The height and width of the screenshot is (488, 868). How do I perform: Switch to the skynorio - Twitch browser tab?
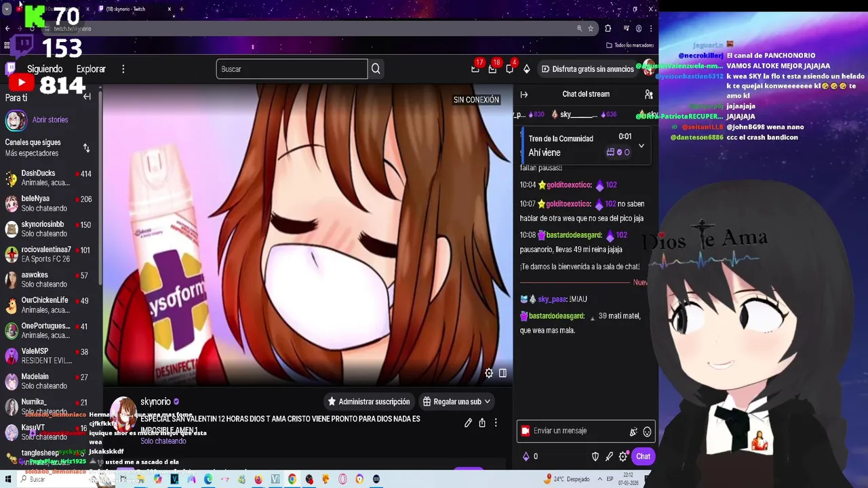(135, 9)
